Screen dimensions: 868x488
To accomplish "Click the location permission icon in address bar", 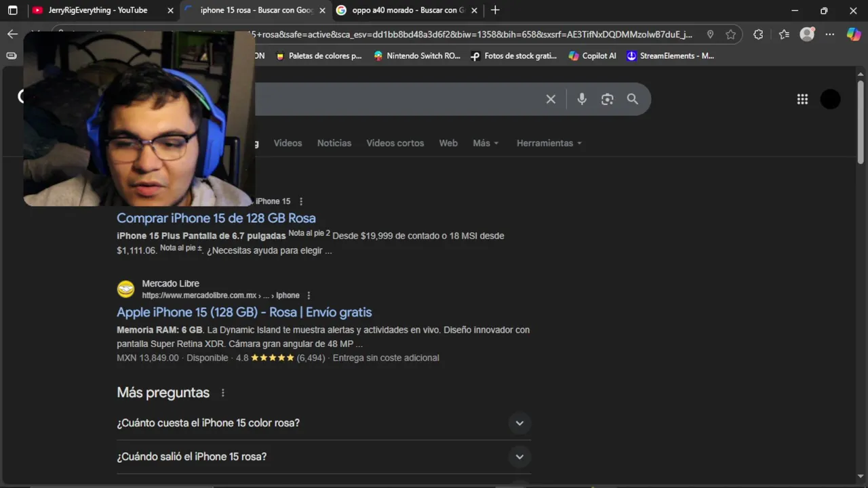I will (710, 35).
